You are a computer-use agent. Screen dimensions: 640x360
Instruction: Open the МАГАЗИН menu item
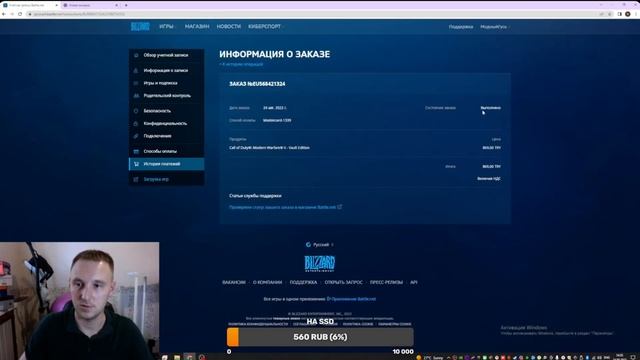click(x=197, y=27)
